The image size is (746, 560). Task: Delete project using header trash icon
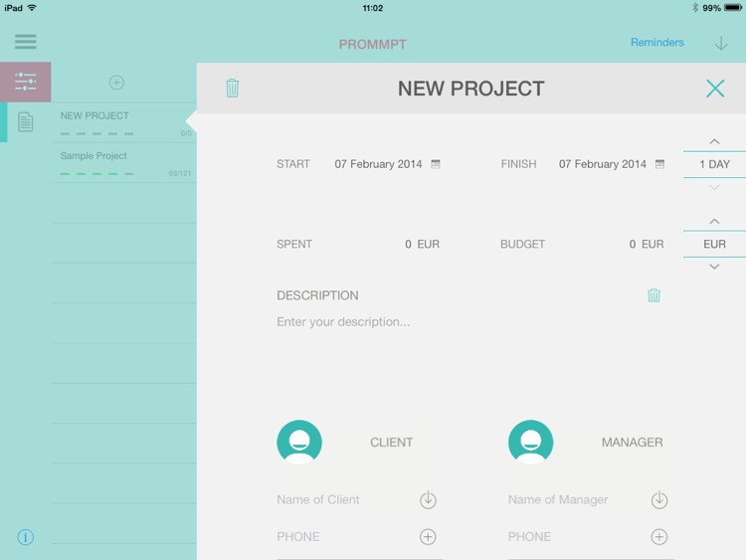232,88
